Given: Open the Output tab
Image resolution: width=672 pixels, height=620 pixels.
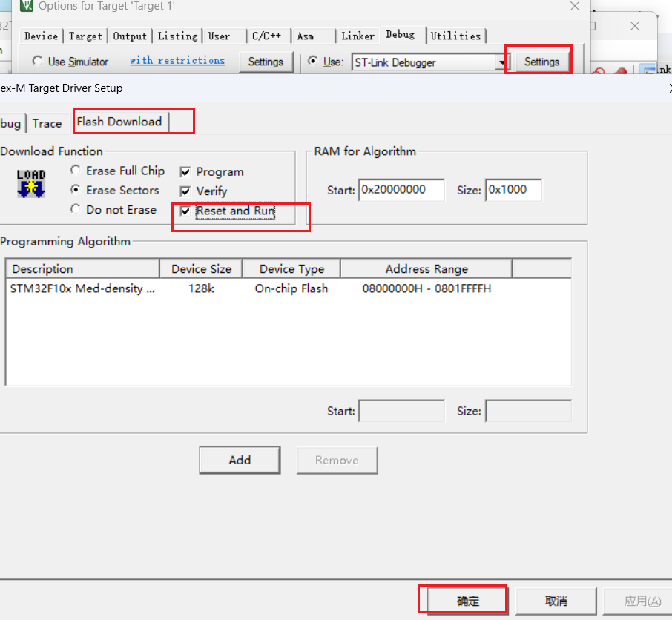Looking at the screenshot, I should point(130,36).
